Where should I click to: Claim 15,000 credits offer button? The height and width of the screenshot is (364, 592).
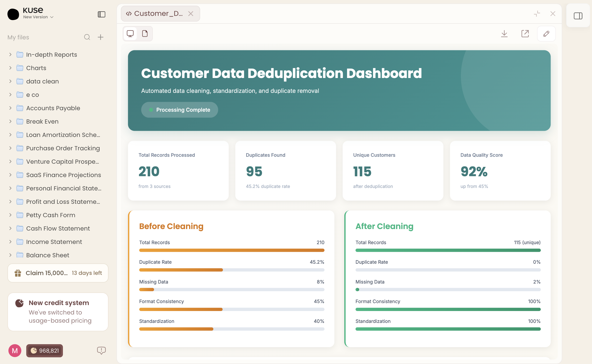tap(58, 273)
